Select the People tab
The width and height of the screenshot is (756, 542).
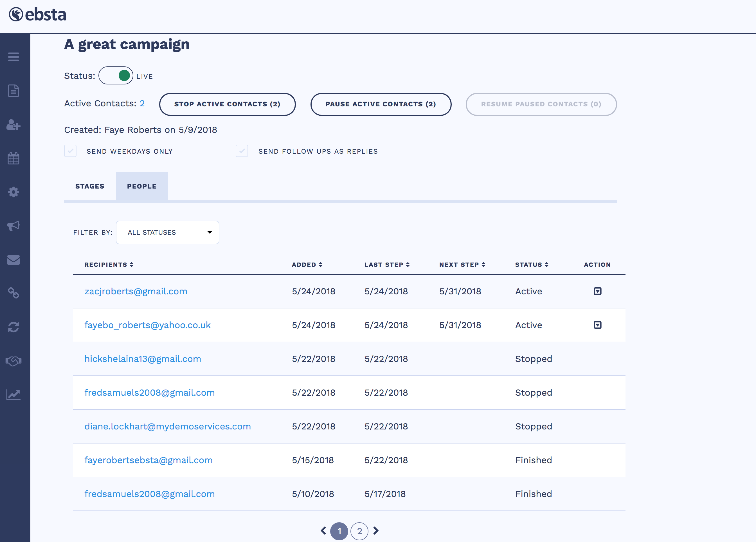[x=142, y=186]
